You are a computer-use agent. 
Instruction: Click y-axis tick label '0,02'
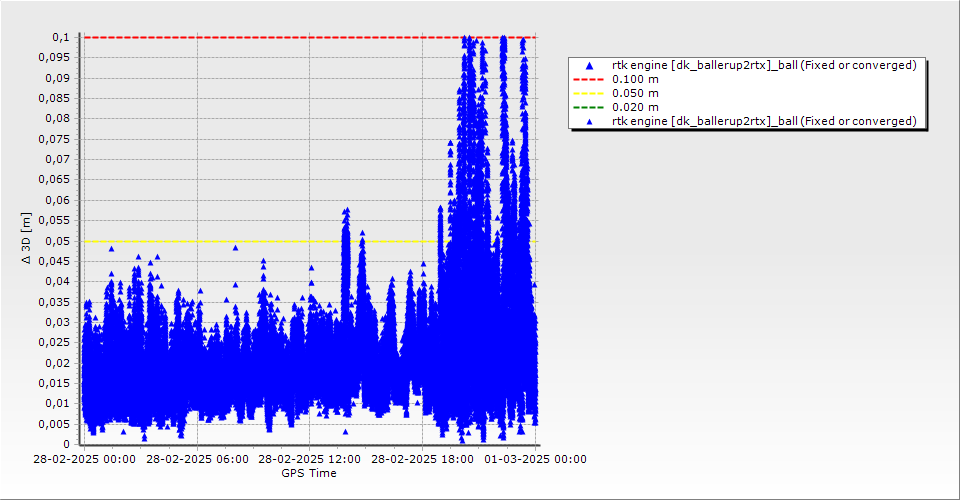point(58,363)
